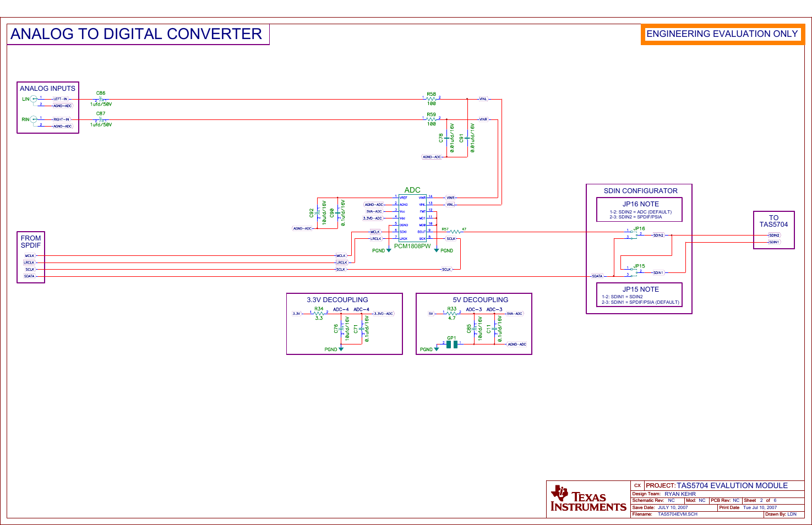
Task: Click SDATA port in FROM SPDIF block
Action: click(29, 276)
